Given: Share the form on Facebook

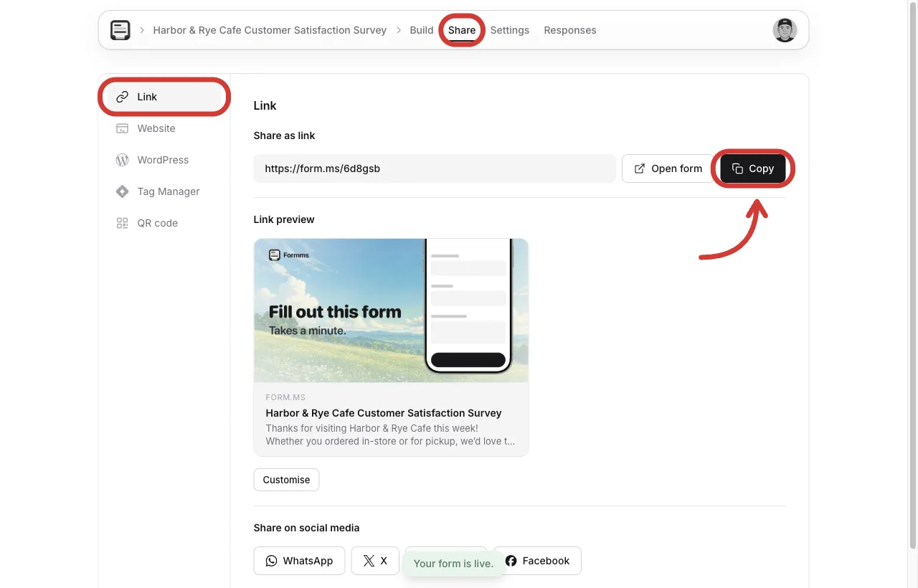Looking at the screenshot, I should coord(537,561).
